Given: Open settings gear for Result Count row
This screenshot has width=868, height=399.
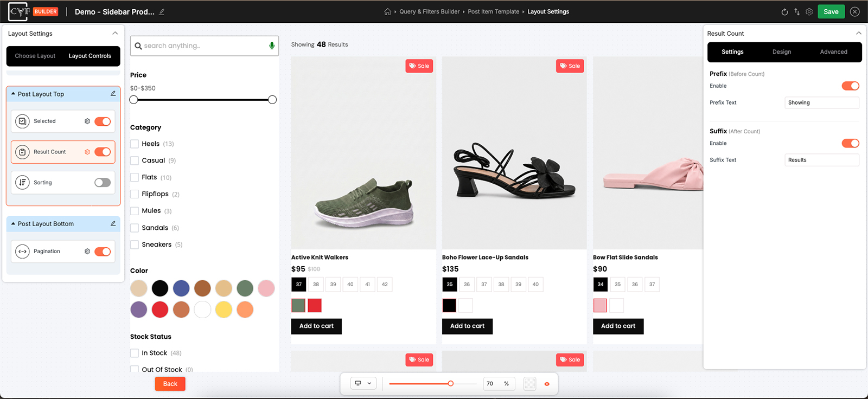Looking at the screenshot, I should tap(87, 152).
